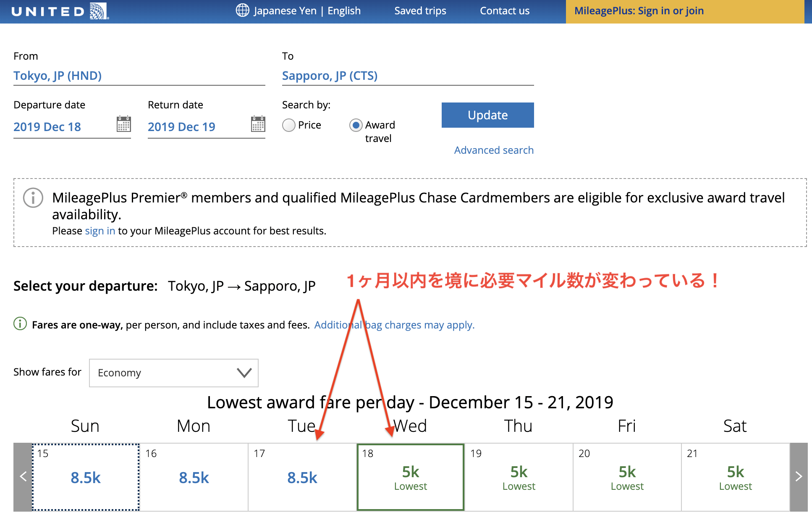Select Monday 16 fare 8.5k
Image resolution: width=812 pixels, height=515 pixels.
coord(194,477)
